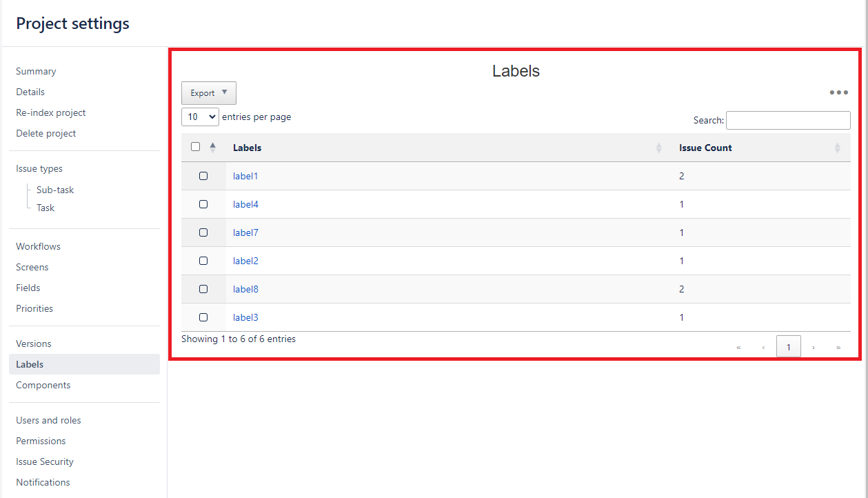Image resolution: width=868 pixels, height=498 pixels.
Task: Open the three-dot more options menu
Action: [838, 93]
